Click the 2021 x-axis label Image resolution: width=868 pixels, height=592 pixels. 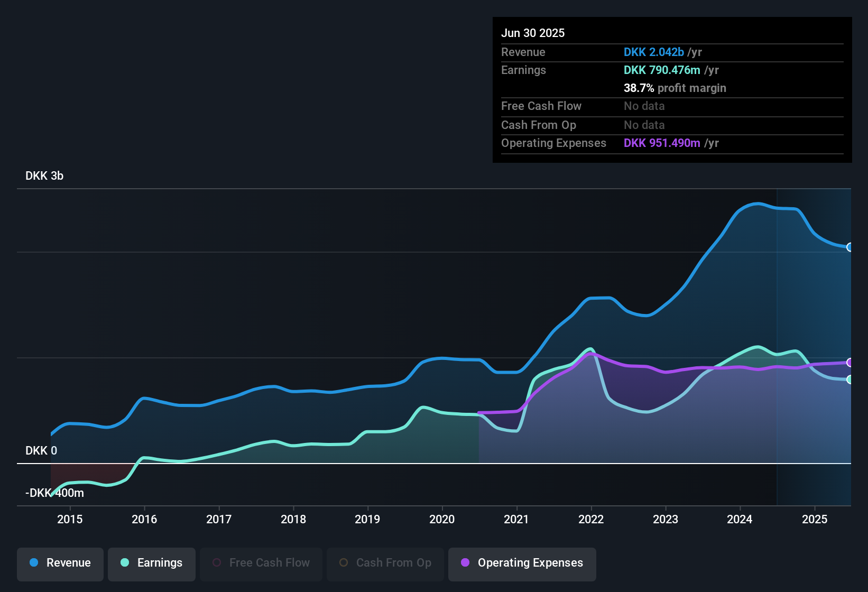[516, 519]
